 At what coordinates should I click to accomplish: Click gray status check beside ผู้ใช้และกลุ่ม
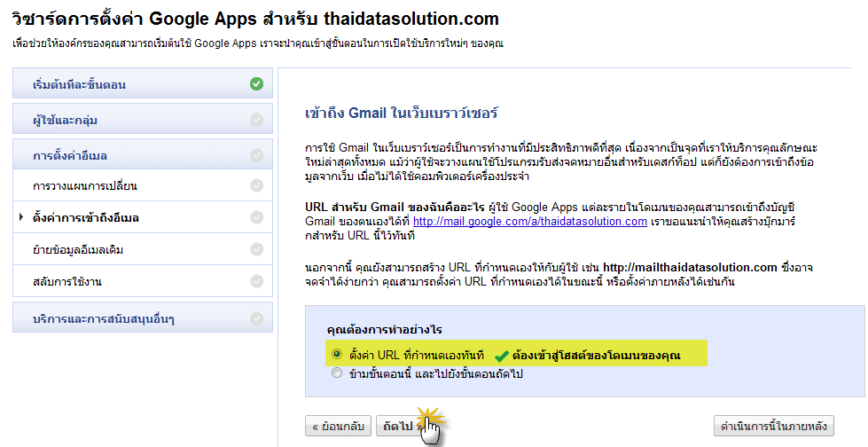coord(256,120)
